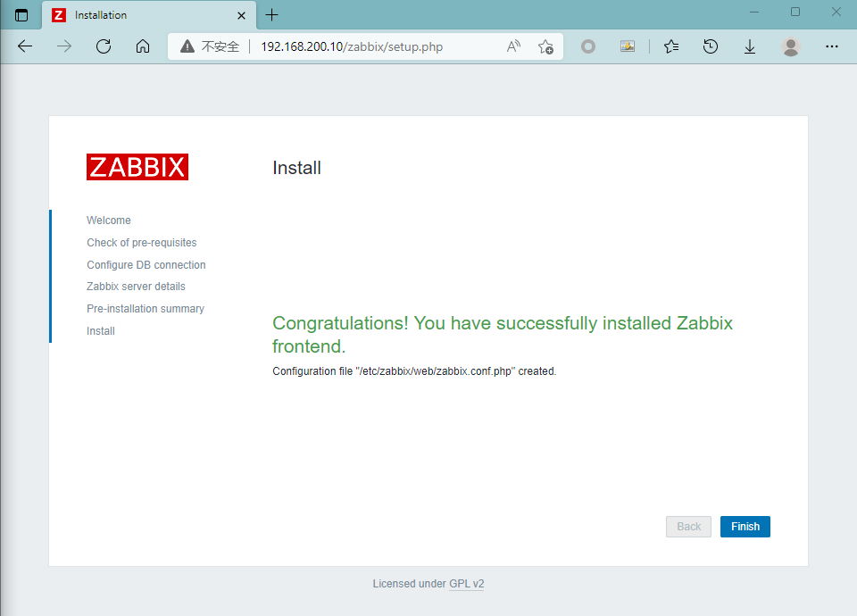Open browser history icon

point(711,46)
